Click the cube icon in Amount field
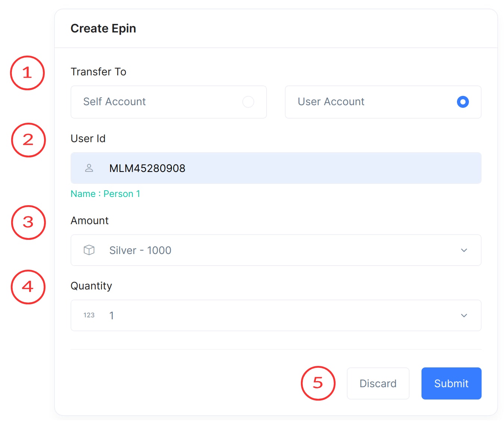Viewport: 504px width, 423px height. pyautogui.click(x=89, y=250)
